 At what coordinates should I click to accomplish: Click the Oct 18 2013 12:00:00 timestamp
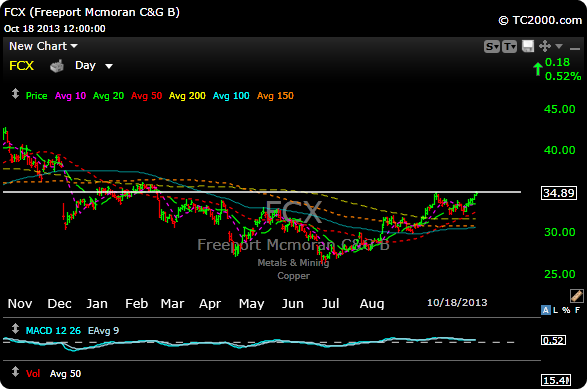pos(55,29)
